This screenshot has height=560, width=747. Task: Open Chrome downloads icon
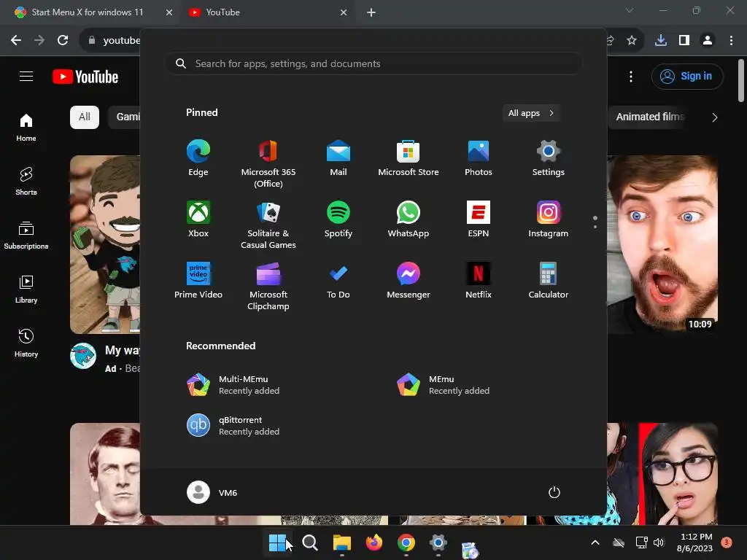(661, 41)
